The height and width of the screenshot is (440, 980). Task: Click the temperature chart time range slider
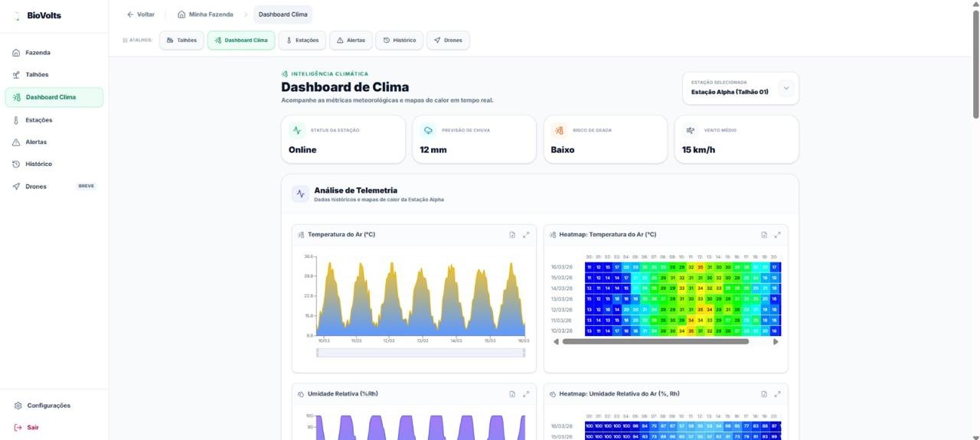(x=420, y=353)
